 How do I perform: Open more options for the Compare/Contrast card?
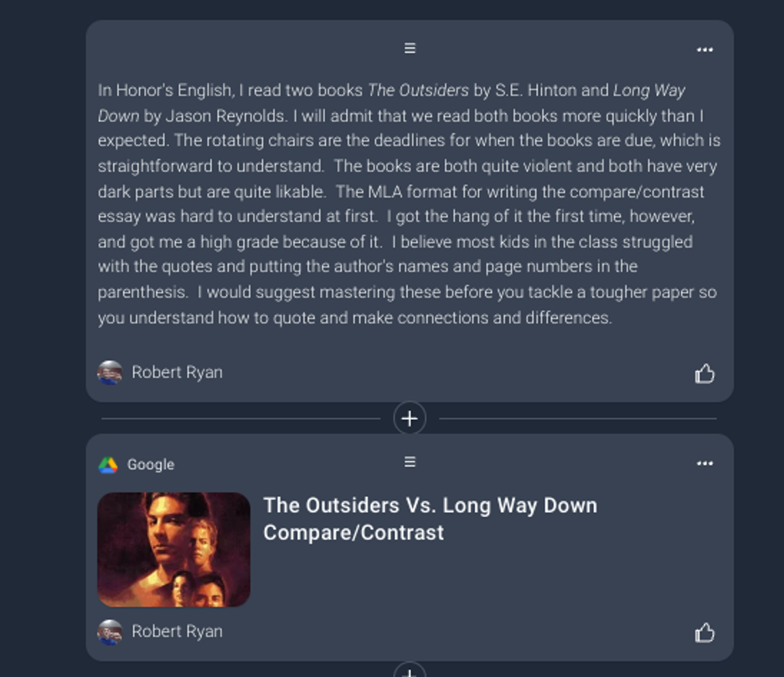click(x=705, y=463)
